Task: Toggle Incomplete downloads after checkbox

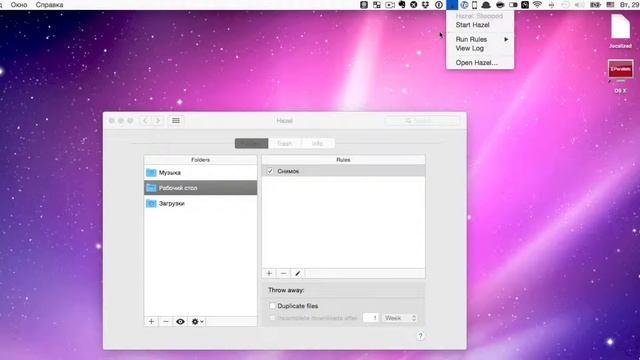Action: pyautogui.click(x=273, y=318)
